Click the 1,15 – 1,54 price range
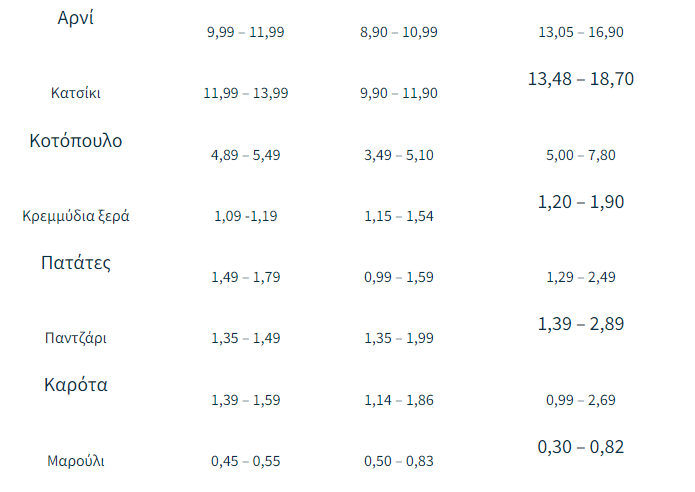 click(399, 216)
